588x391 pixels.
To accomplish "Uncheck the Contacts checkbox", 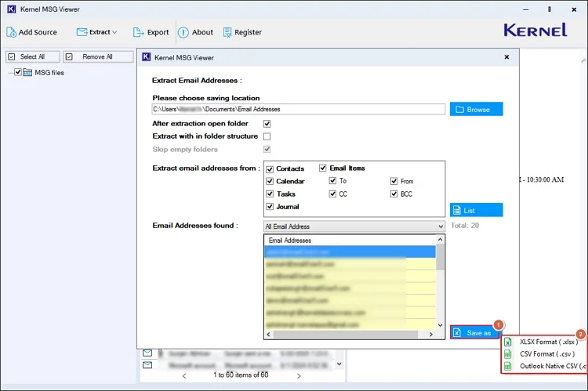I will [x=270, y=169].
